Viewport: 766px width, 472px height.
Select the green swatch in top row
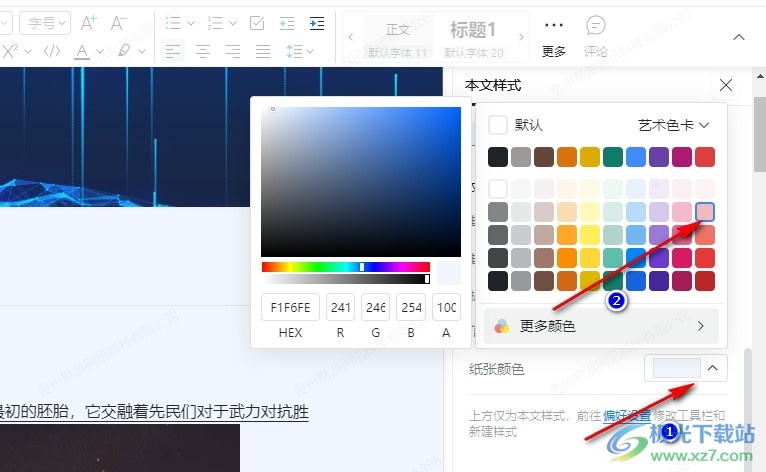pos(613,157)
